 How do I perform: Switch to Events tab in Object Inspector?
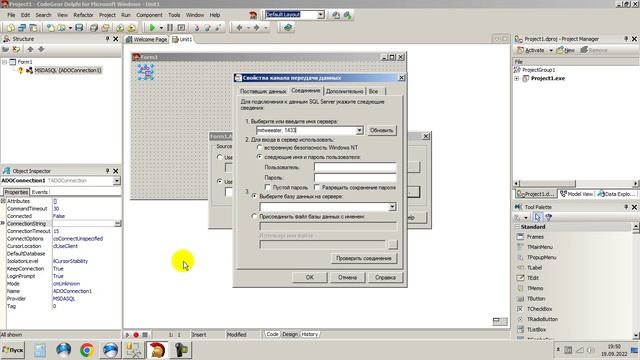pos(40,192)
